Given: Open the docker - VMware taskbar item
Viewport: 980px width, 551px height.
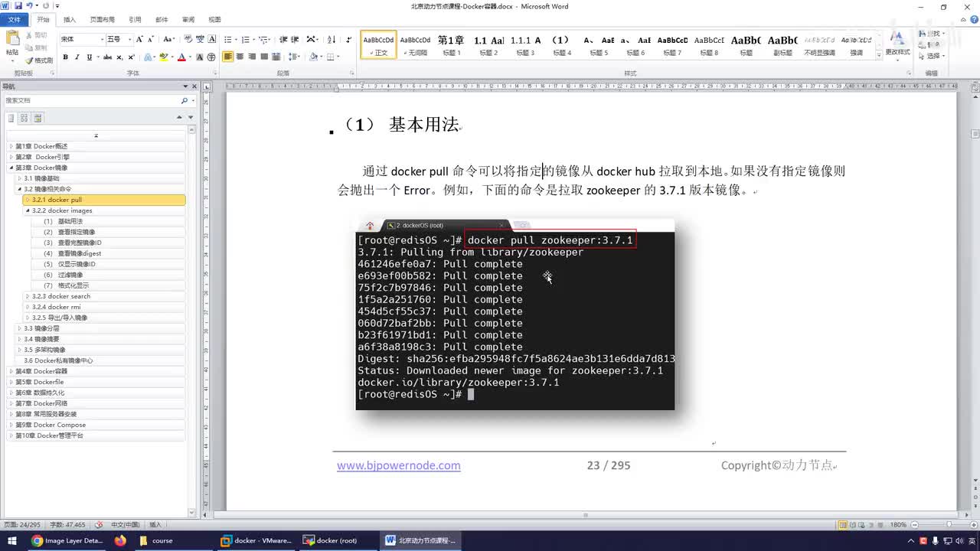Looking at the screenshot, I should tap(256, 540).
